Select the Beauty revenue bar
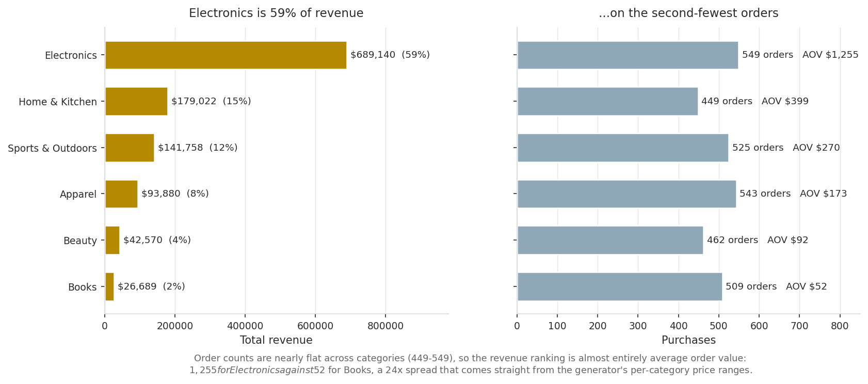This screenshot has width=868, height=384. pos(112,240)
